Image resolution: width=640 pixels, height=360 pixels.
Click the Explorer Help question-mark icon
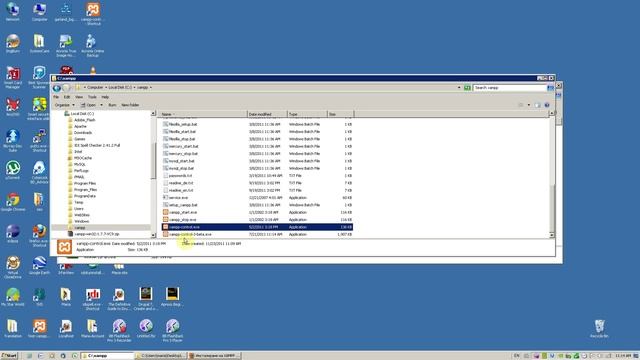pyautogui.click(x=547, y=105)
